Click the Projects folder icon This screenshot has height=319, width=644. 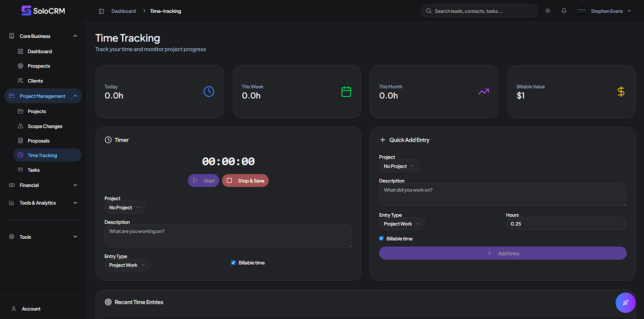tap(20, 112)
